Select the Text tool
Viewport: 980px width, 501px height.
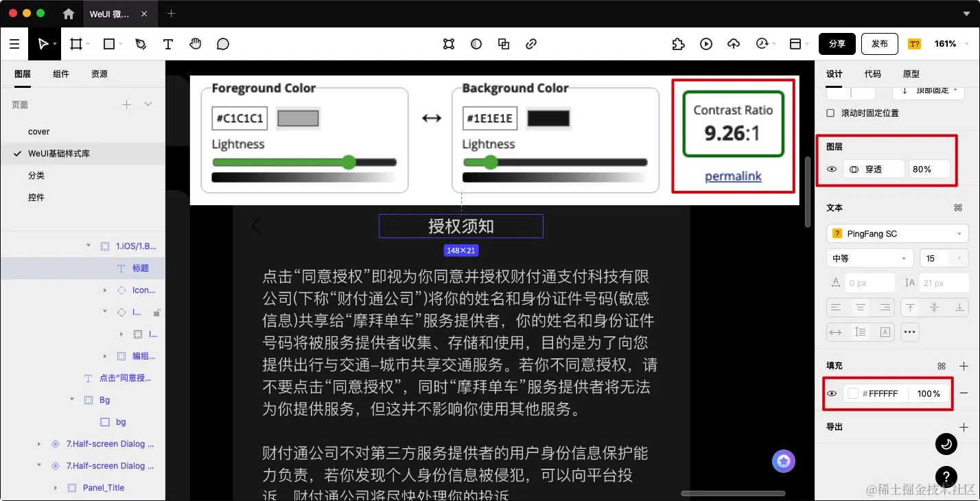(x=168, y=43)
